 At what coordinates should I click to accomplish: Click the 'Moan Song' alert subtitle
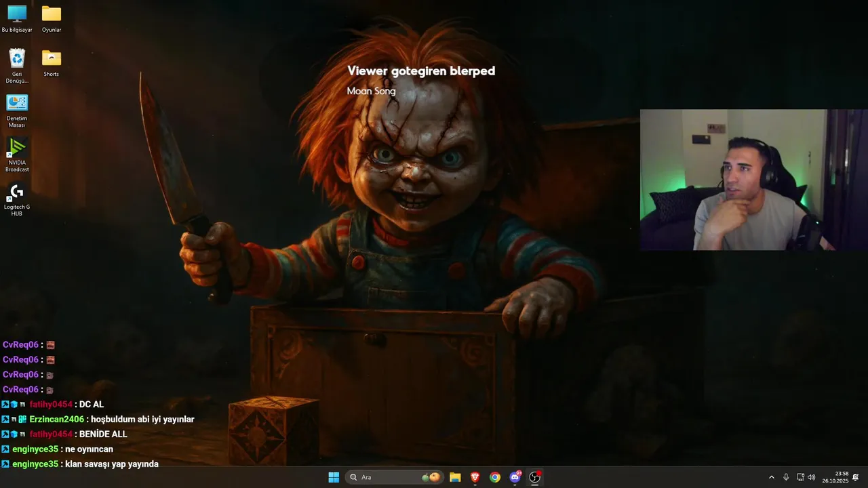371,91
